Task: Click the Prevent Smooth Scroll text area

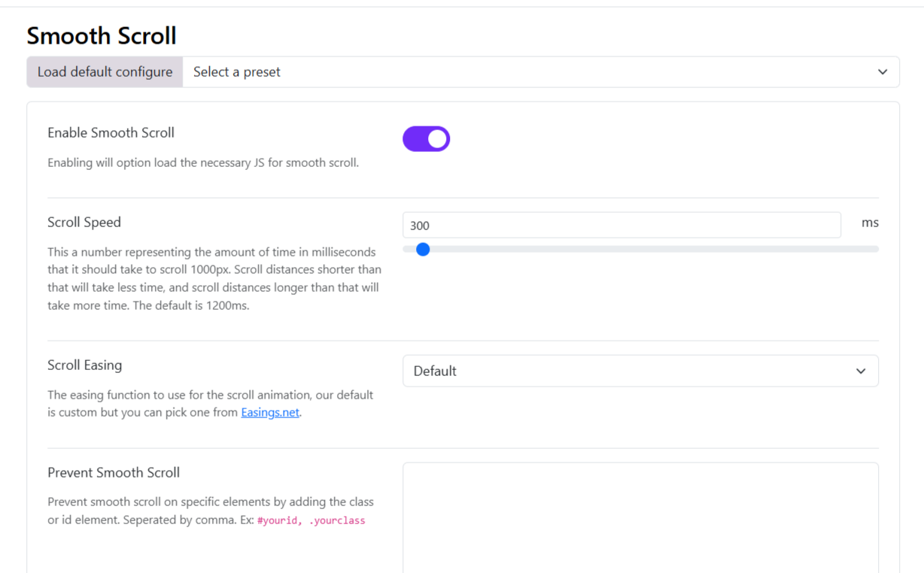Action: 640,518
